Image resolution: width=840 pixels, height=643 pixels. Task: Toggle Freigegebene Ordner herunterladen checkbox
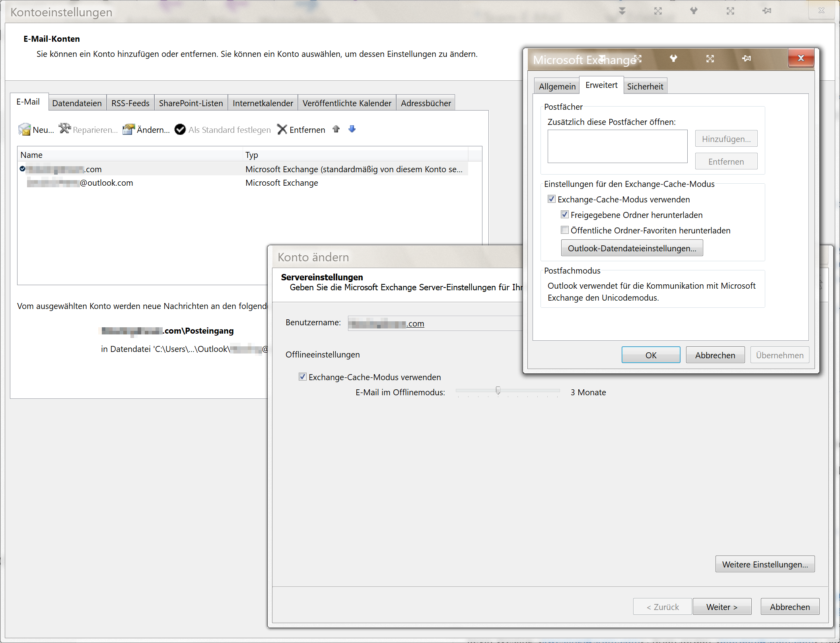pos(565,215)
